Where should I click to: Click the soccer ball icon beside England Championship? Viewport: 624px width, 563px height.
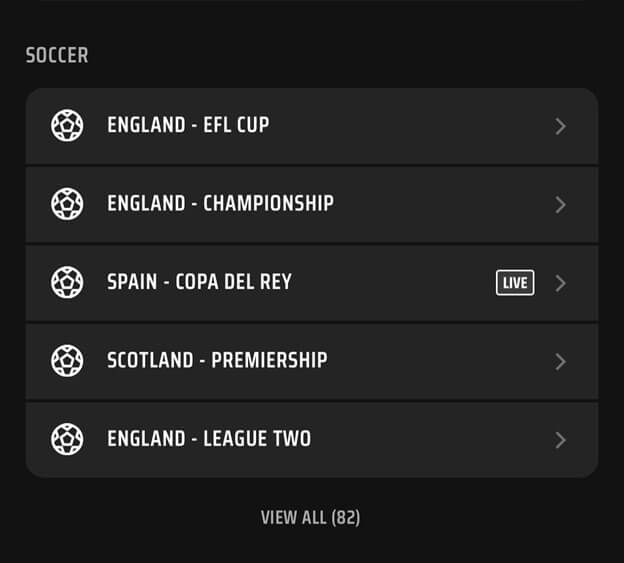[67, 204]
